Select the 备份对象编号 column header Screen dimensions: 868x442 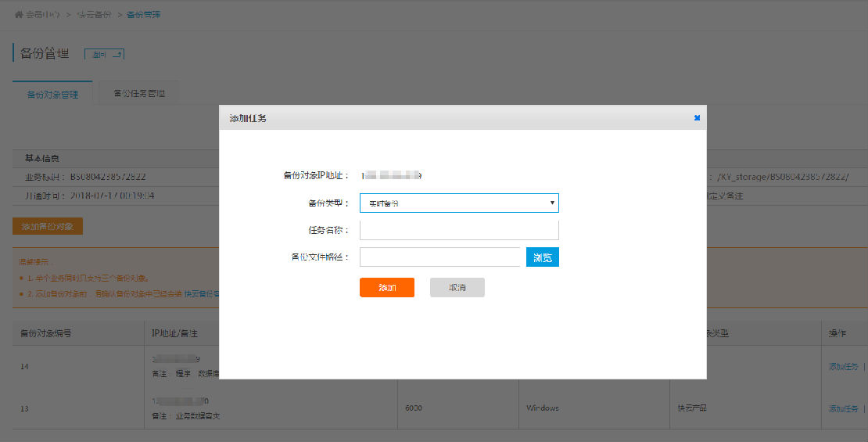coord(46,333)
